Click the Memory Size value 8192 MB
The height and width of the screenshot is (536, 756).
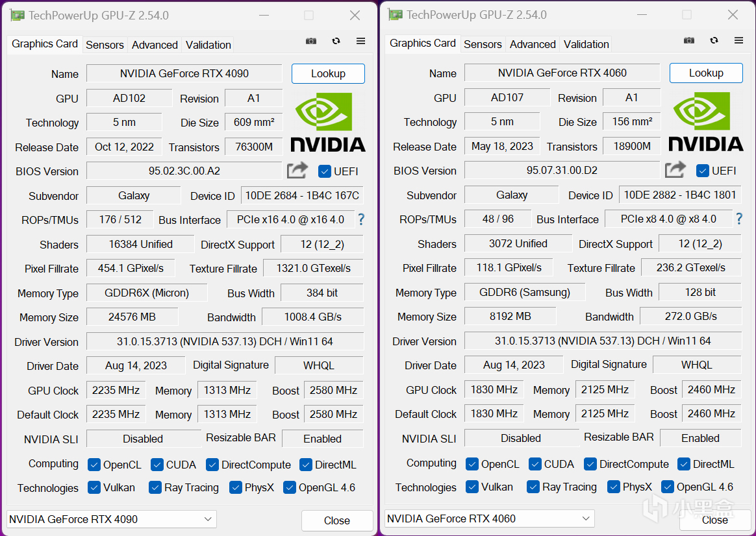pos(510,317)
